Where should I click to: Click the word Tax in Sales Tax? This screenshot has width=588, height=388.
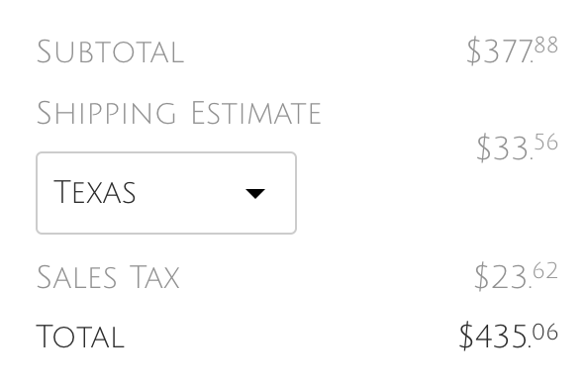pos(154,277)
